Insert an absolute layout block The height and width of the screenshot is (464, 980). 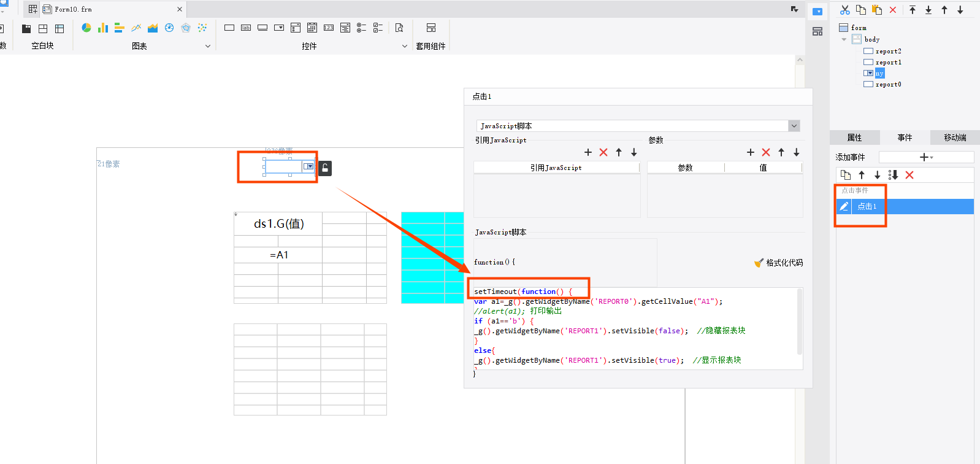click(59, 29)
